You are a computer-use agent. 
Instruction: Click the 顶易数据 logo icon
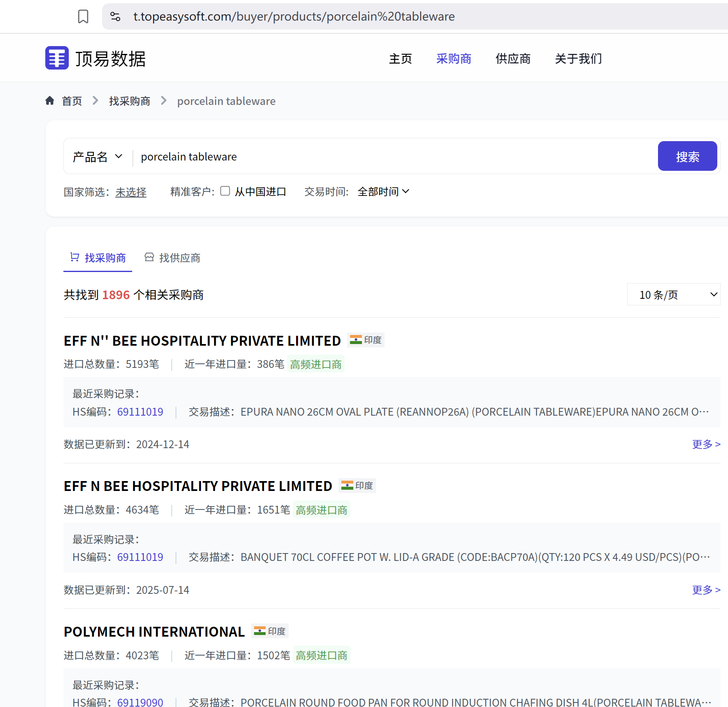pos(57,58)
